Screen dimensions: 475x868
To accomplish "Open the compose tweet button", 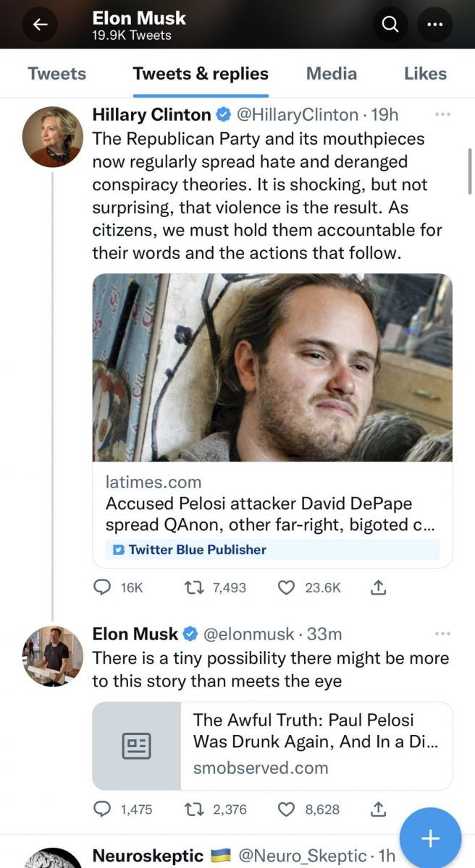I will [x=430, y=838].
